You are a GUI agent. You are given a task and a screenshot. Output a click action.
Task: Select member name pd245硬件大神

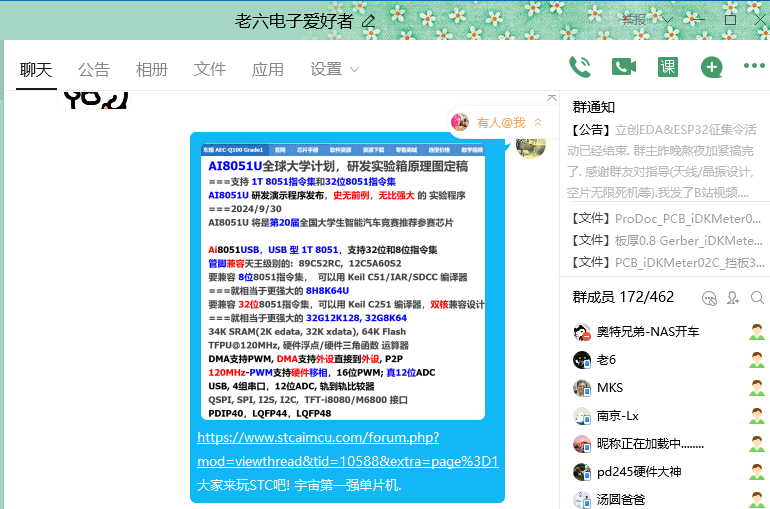[639, 472]
